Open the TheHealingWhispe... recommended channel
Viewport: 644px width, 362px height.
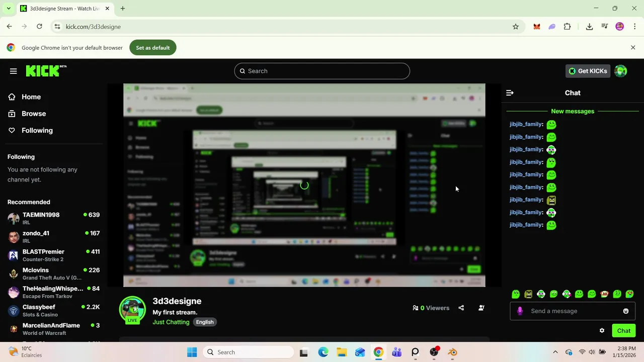point(53,292)
